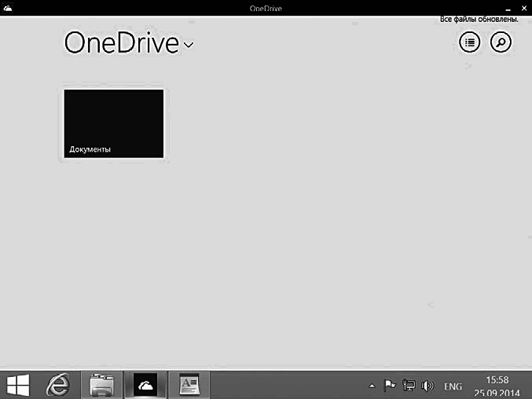Open File Explorer from taskbar
Image resolution: width=532 pixels, height=399 pixels.
[102, 385]
